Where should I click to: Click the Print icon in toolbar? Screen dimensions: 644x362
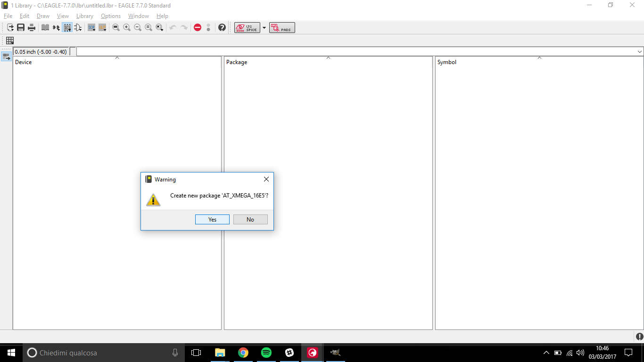point(32,27)
